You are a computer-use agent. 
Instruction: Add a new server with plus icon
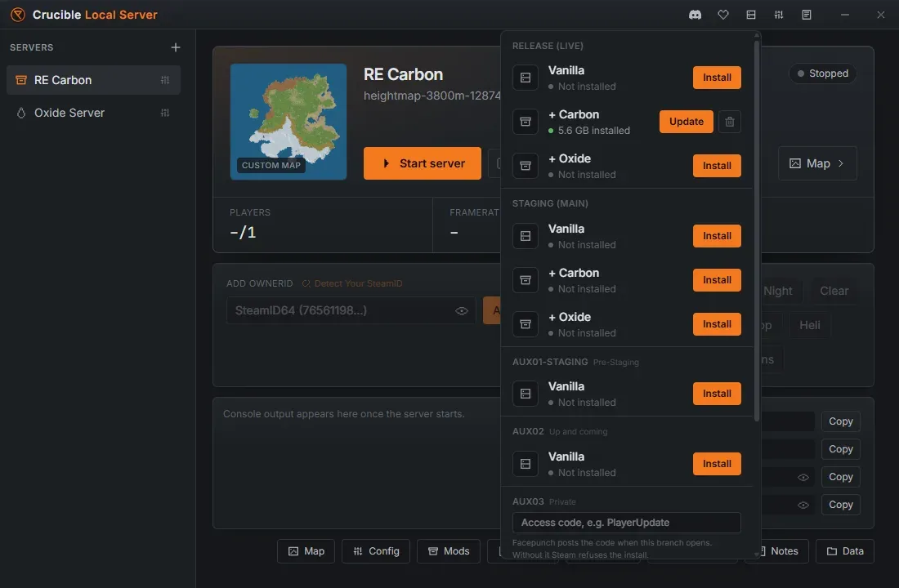[176, 47]
